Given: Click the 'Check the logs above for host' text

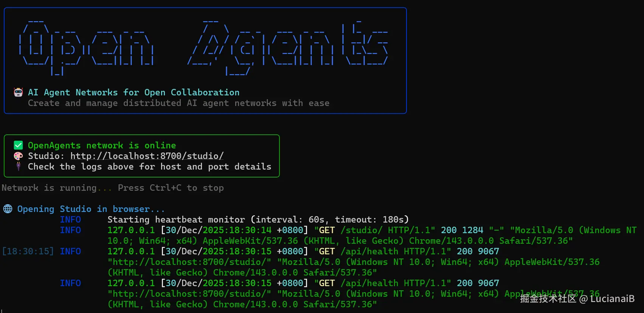Looking at the screenshot, I should (x=104, y=167).
